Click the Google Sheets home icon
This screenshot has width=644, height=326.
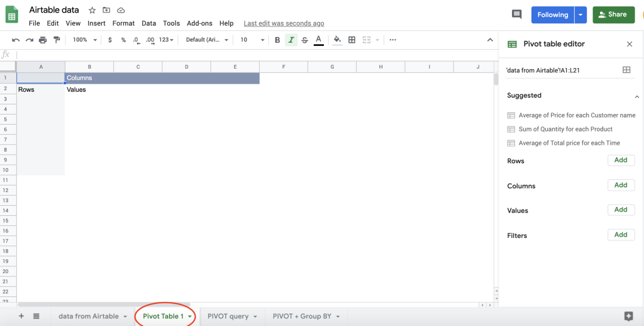(x=11, y=15)
